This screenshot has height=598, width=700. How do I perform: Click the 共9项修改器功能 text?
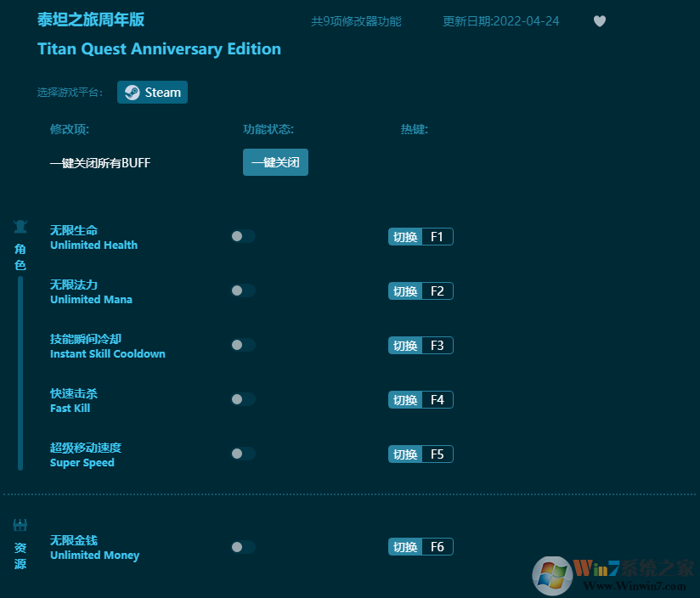point(356,21)
